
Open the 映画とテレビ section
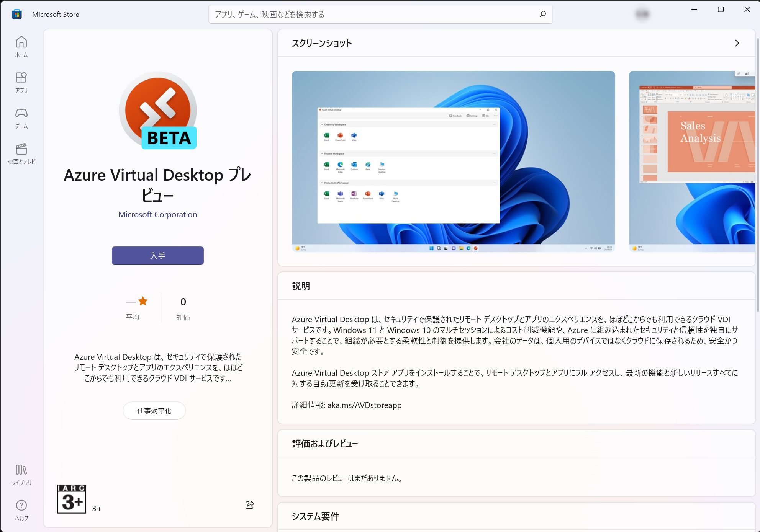pyautogui.click(x=22, y=152)
